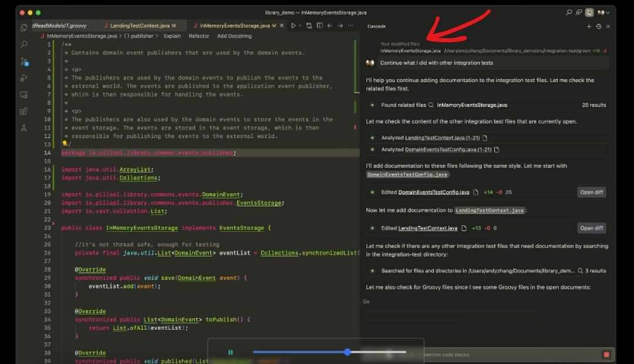Close the InMemoryEventsStorage.java tab
This screenshot has height=364, width=634.
(282, 25)
